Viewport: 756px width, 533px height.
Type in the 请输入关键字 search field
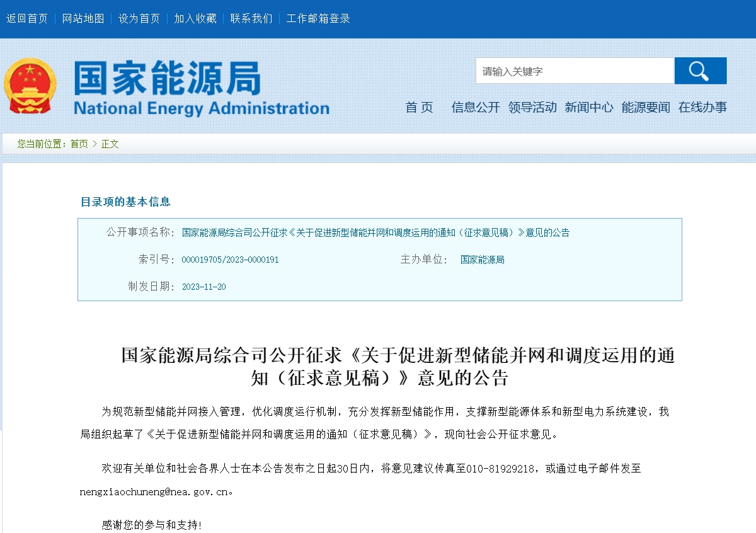[574, 71]
